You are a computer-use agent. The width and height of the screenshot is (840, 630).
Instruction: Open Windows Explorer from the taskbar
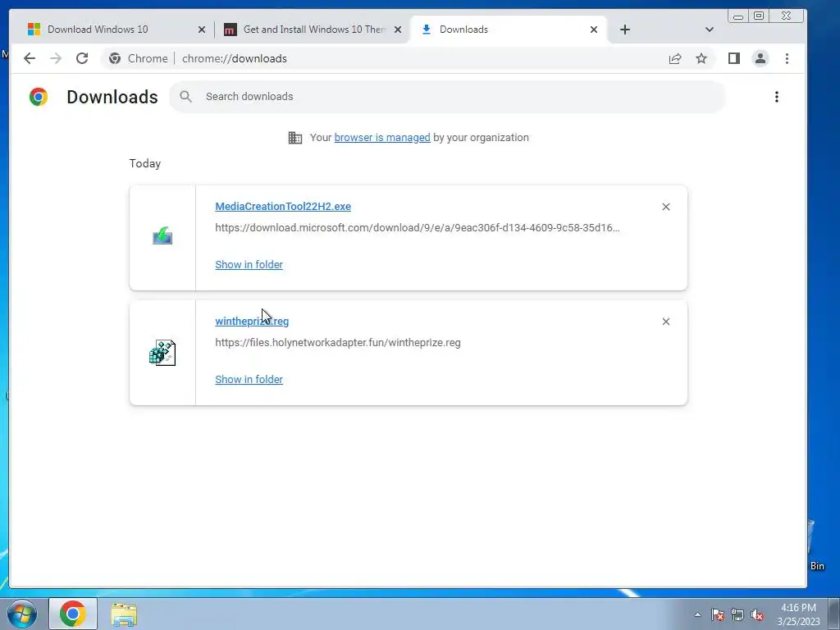pos(124,614)
